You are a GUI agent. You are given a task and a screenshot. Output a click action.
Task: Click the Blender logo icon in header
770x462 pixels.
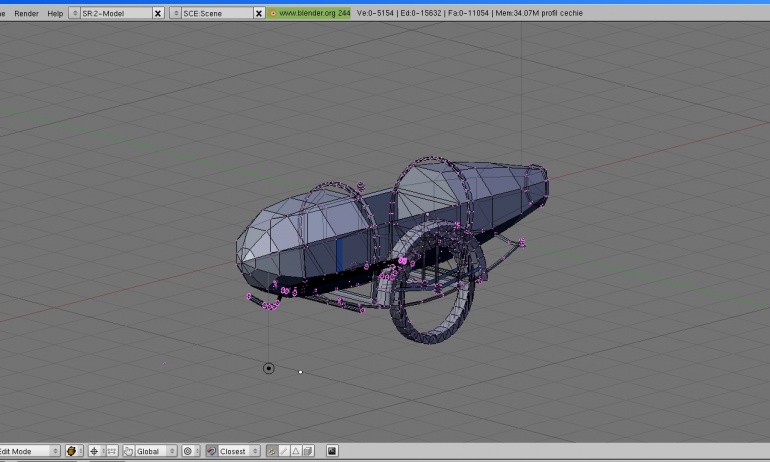[273, 13]
